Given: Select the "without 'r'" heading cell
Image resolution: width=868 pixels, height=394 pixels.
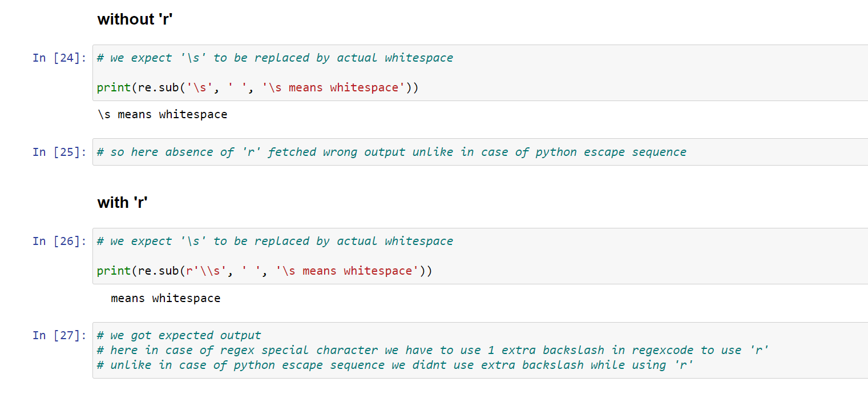Looking at the screenshot, I should tap(135, 19).
